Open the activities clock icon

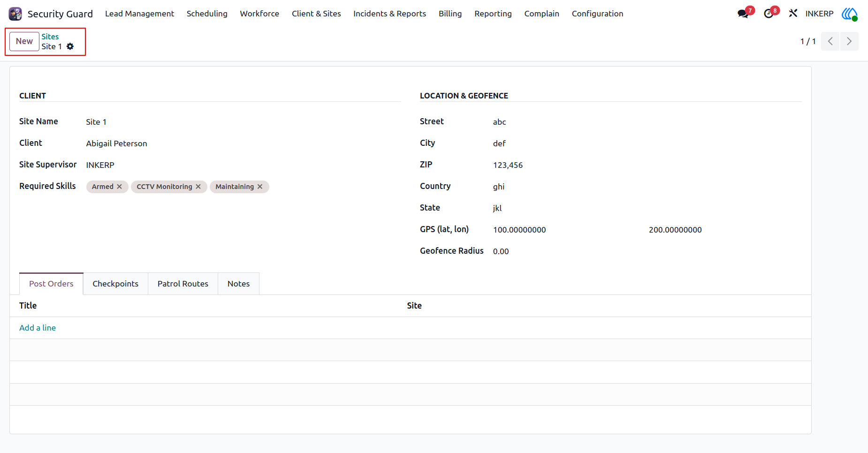769,14
